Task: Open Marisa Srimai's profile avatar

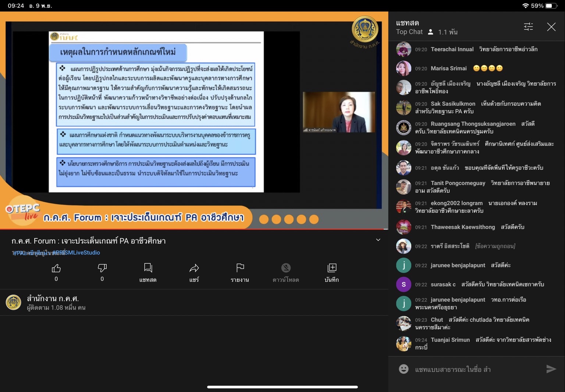Action: 404,68
